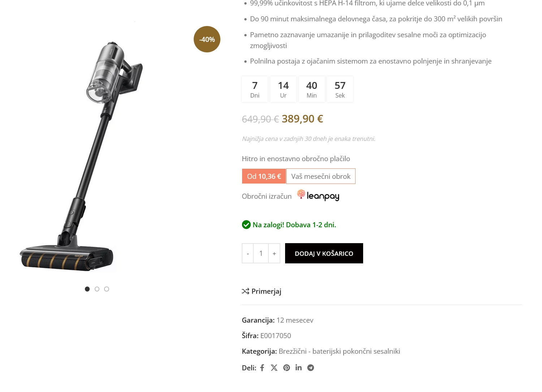Viewport: 542px width, 392px height.
Task: Show the third product image dot
Action: point(107,289)
